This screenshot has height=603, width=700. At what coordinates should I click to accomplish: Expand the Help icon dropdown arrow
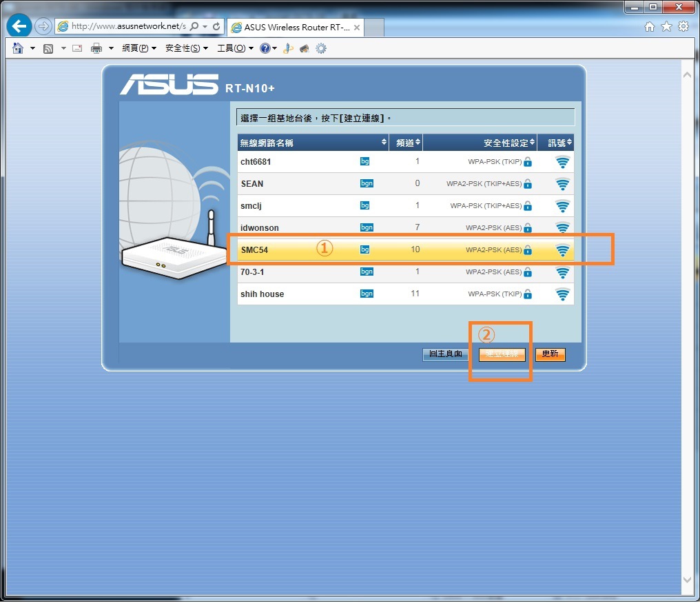coord(274,48)
